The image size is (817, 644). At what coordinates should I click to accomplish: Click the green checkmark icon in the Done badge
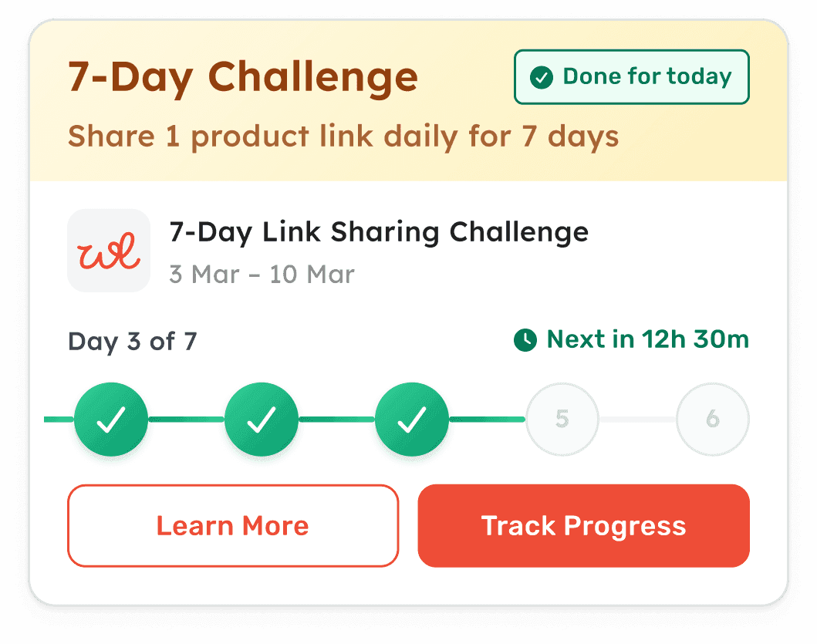click(x=542, y=77)
